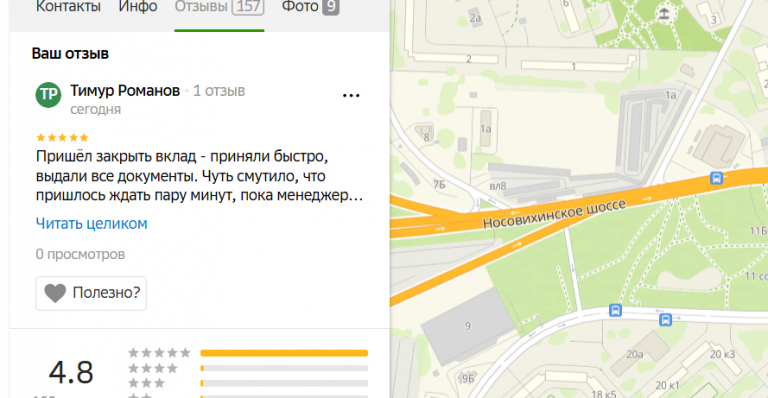Screen dimensions: 768x398
Task: Click building 20 к3 label on the map
Action: [722, 354]
